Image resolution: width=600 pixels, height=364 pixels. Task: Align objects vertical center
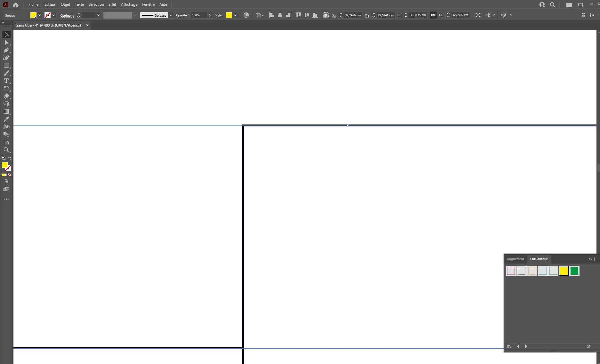coord(307,15)
